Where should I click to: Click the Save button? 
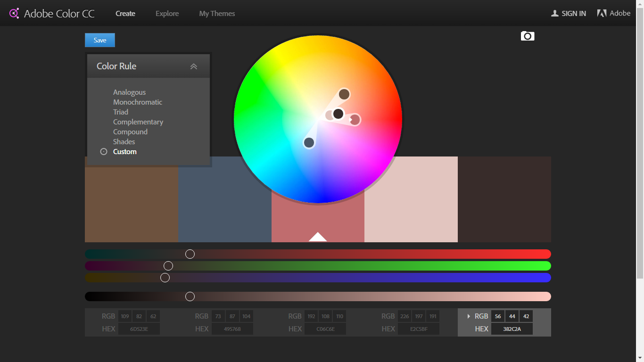point(100,40)
